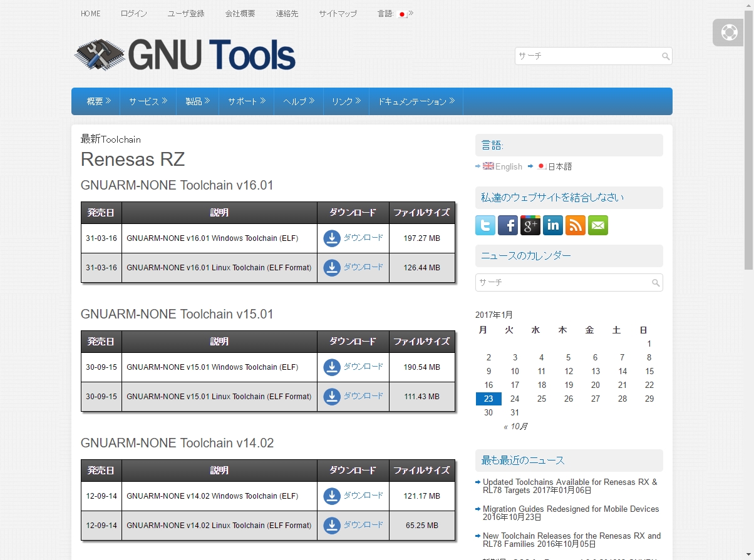Expand the ドキュメンテーション navigation menu
The image size is (754, 560).
[x=416, y=101]
